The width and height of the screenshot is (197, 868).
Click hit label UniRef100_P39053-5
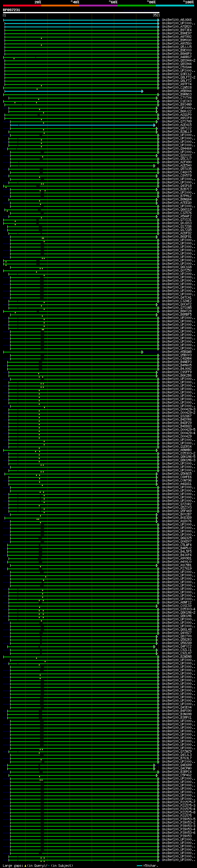[179, 819]
